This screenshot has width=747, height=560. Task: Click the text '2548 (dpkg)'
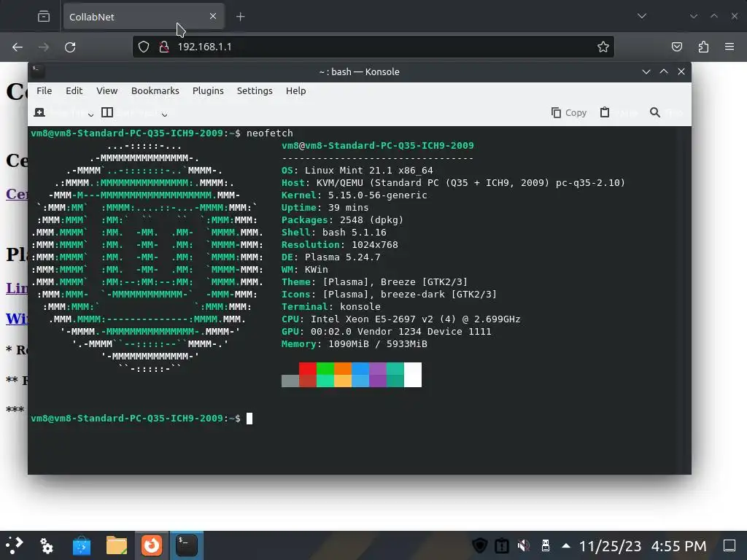tap(371, 219)
